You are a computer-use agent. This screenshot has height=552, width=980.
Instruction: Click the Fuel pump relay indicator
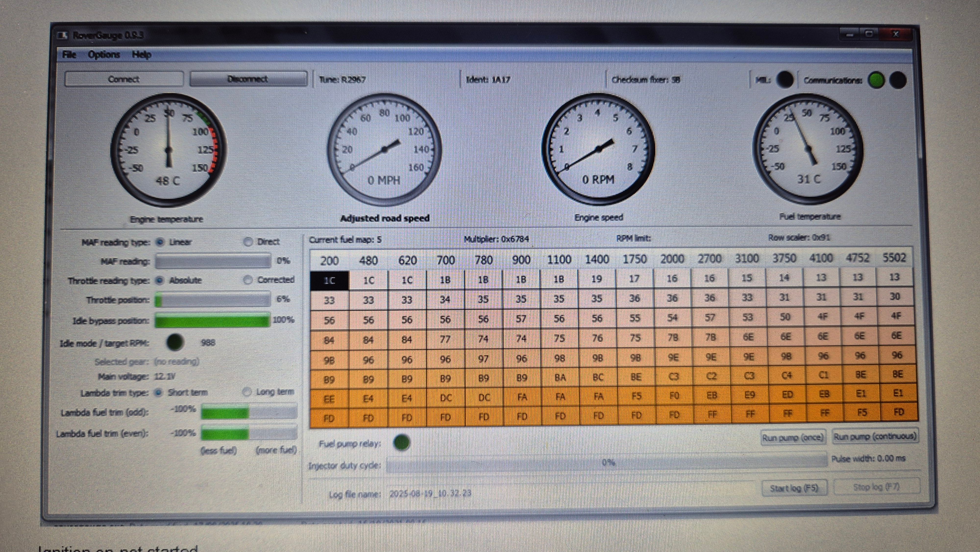401,442
